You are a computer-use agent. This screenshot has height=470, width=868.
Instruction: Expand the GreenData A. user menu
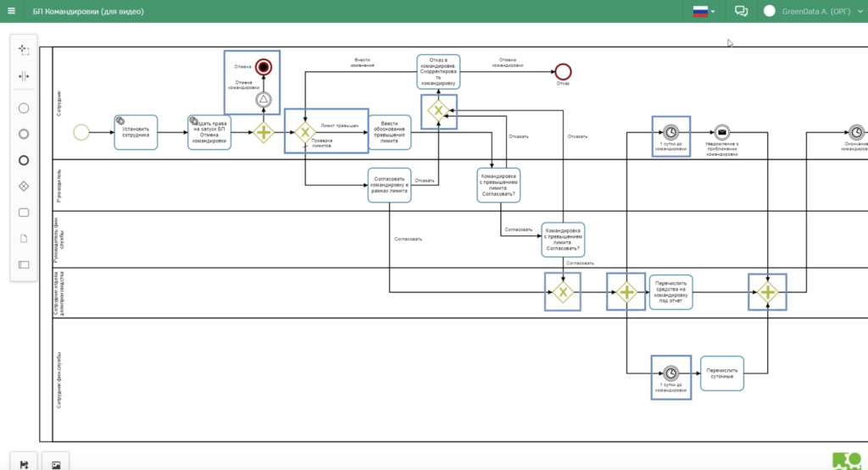click(814, 11)
